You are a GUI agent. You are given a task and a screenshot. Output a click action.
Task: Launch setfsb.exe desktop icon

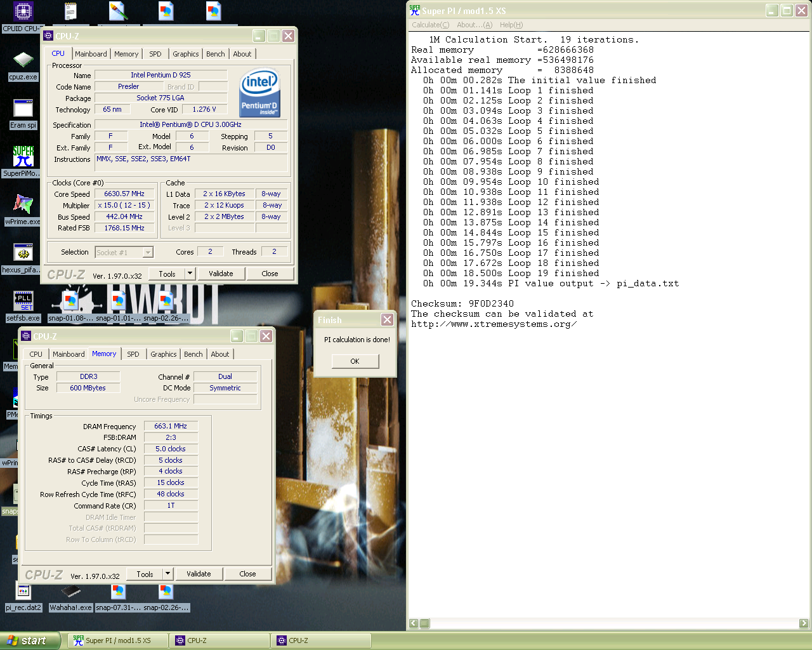click(23, 307)
